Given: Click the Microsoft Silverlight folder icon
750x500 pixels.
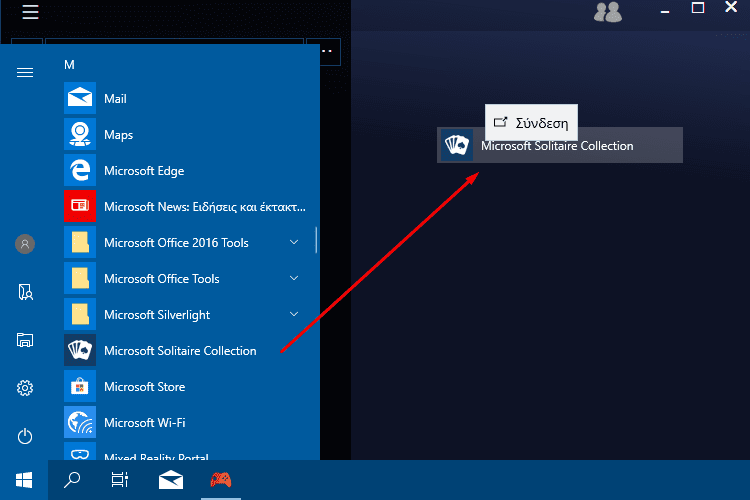Looking at the screenshot, I should pos(80,314).
